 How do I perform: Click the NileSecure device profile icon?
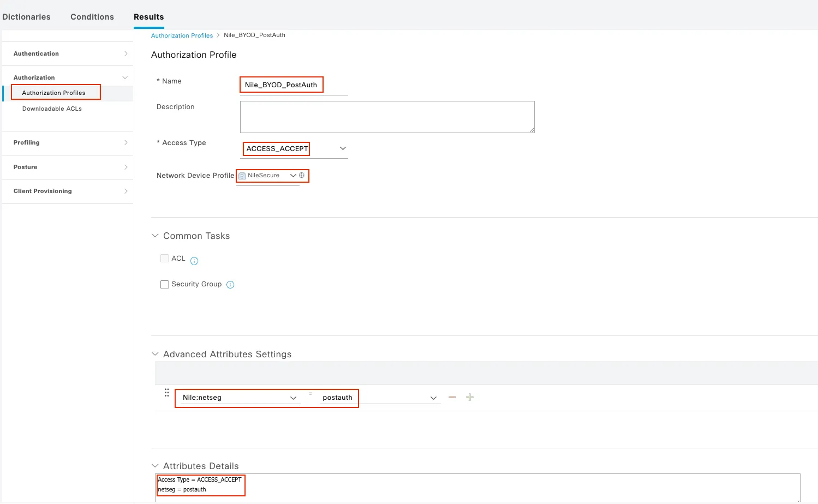point(242,176)
